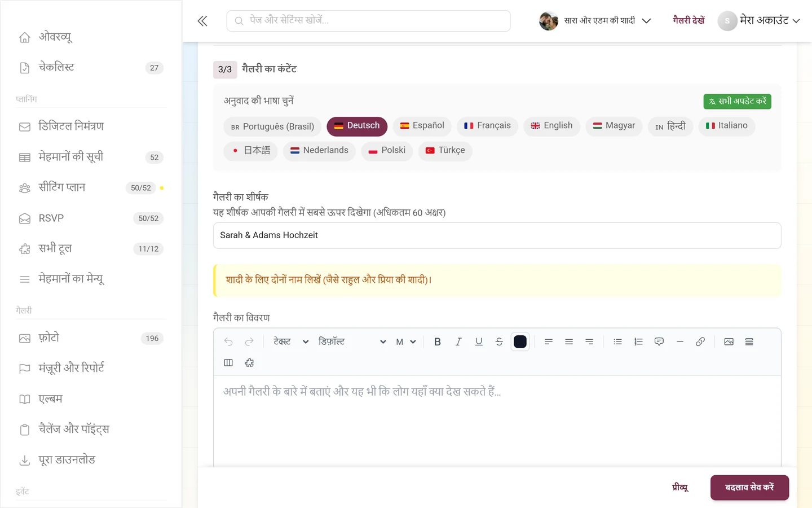Click the justify lines icon at toolbar end

(x=749, y=341)
